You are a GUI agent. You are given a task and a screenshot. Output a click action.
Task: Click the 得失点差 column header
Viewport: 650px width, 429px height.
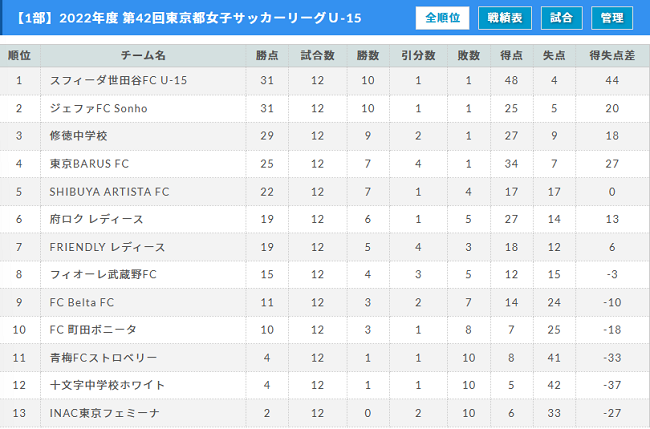(x=612, y=55)
